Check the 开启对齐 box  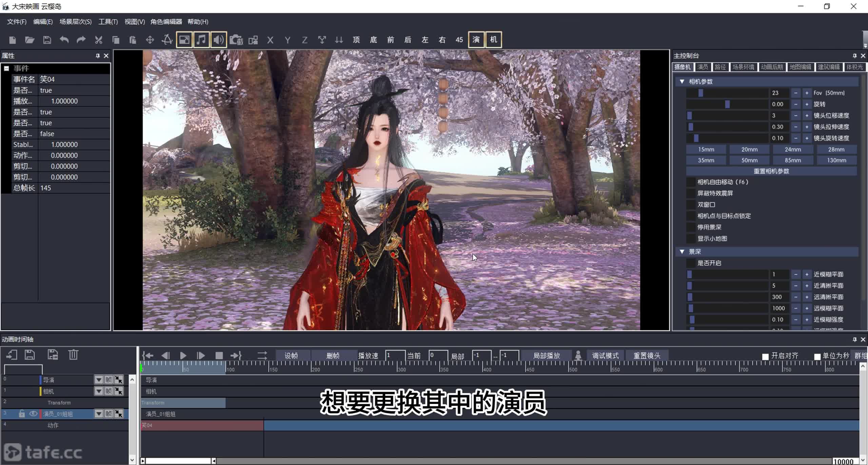point(765,356)
